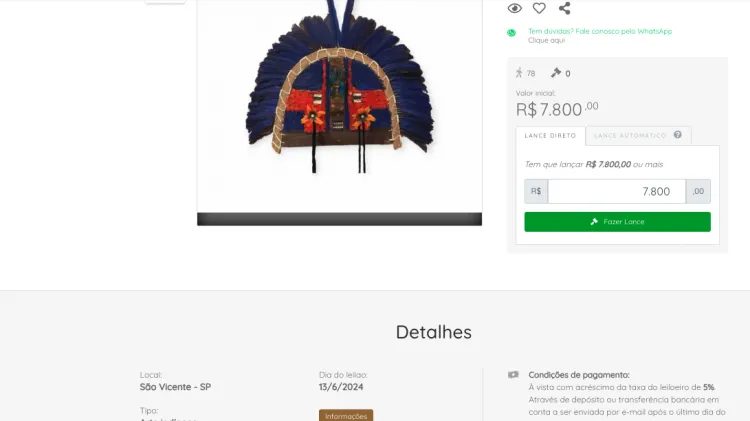
Task: Favorite the lot with heart icon
Action: tap(539, 8)
